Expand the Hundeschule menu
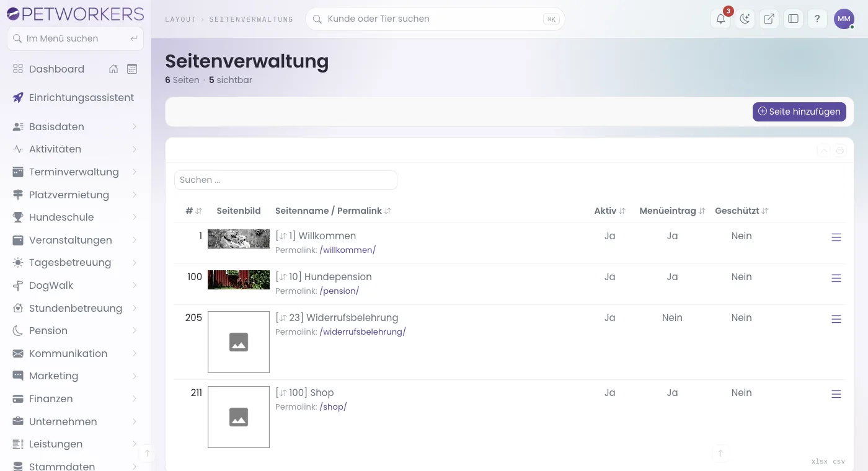 [x=75, y=217]
